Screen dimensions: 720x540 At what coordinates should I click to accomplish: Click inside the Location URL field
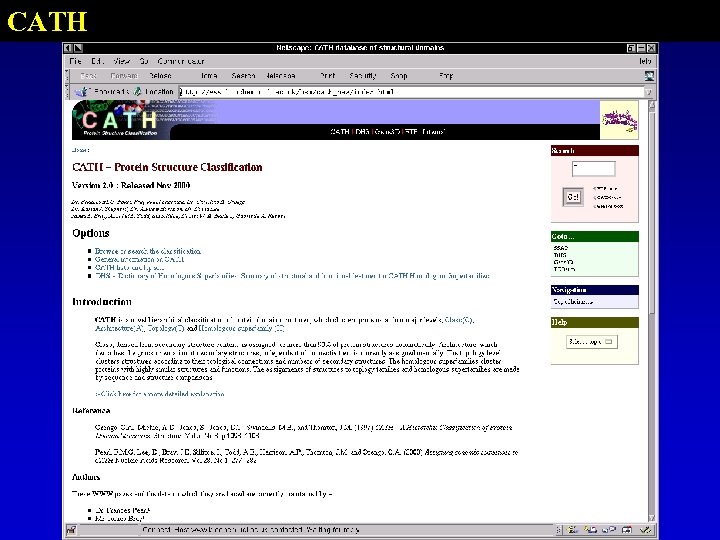click(411, 92)
